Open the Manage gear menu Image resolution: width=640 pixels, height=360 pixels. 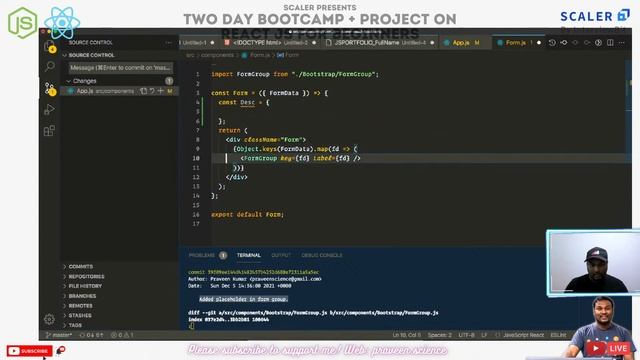pos(49,319)
